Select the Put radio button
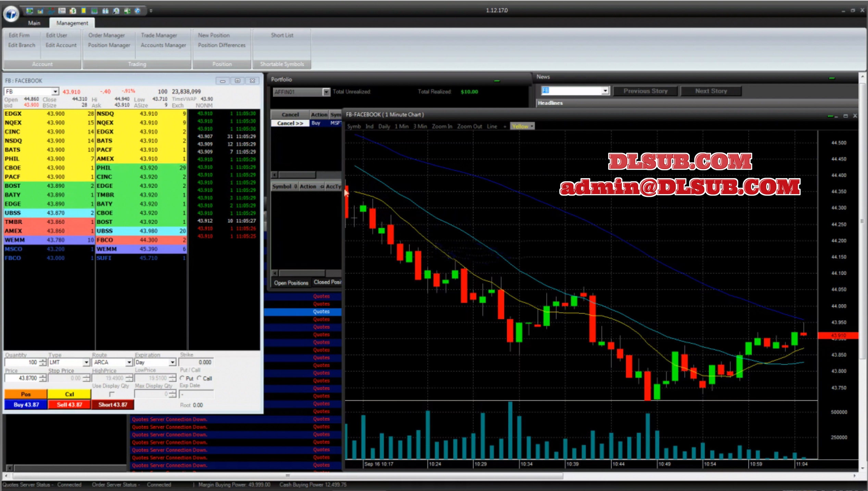Screen dimensions: 868x491 pos(183,378)
